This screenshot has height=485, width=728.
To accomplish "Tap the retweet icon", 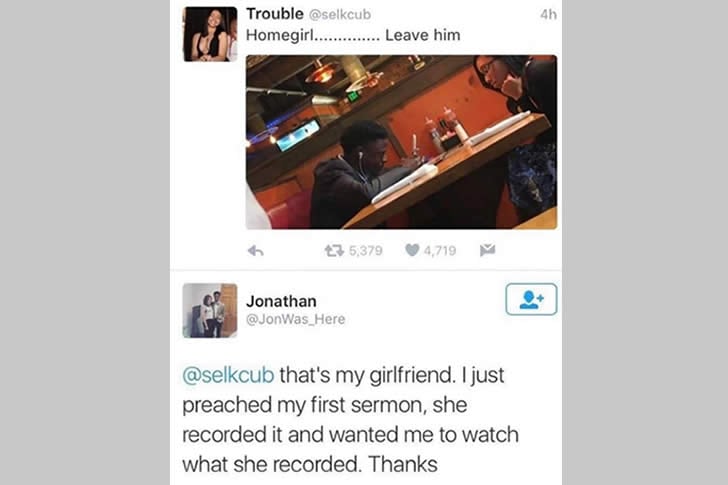I will click(x=334, y=251).
